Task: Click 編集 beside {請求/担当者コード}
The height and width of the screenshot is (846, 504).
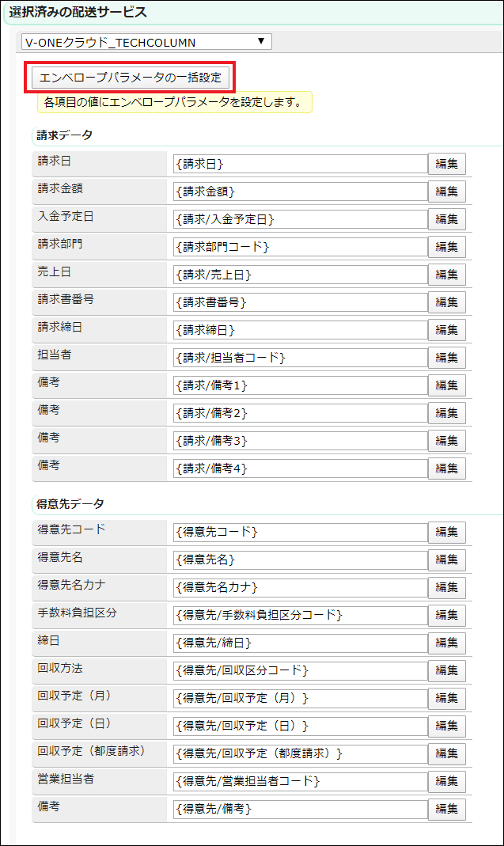Action: coord(447,358)
